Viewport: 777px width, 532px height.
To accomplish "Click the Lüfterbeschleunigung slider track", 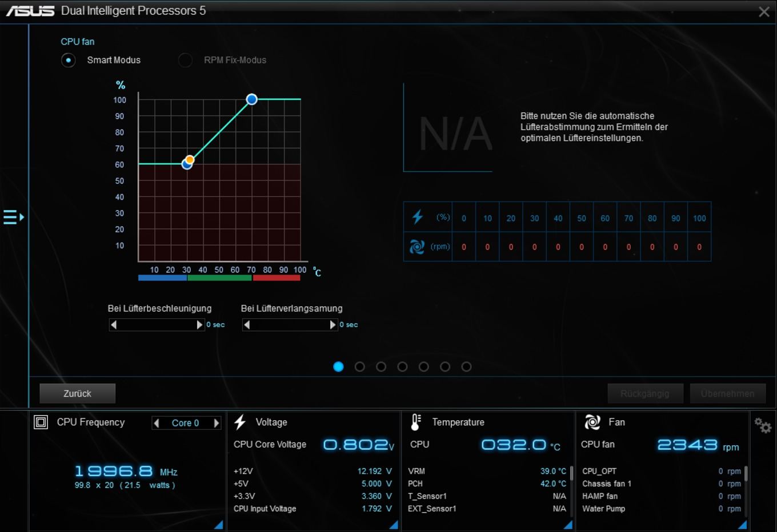I will [x=157, y=325].
